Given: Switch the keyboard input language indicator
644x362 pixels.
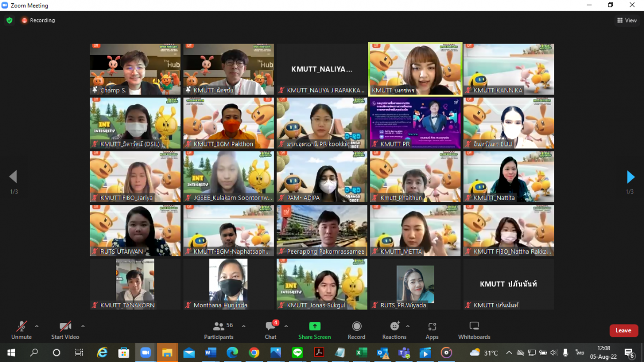Looking at the screenshot, I should (580, 352).
